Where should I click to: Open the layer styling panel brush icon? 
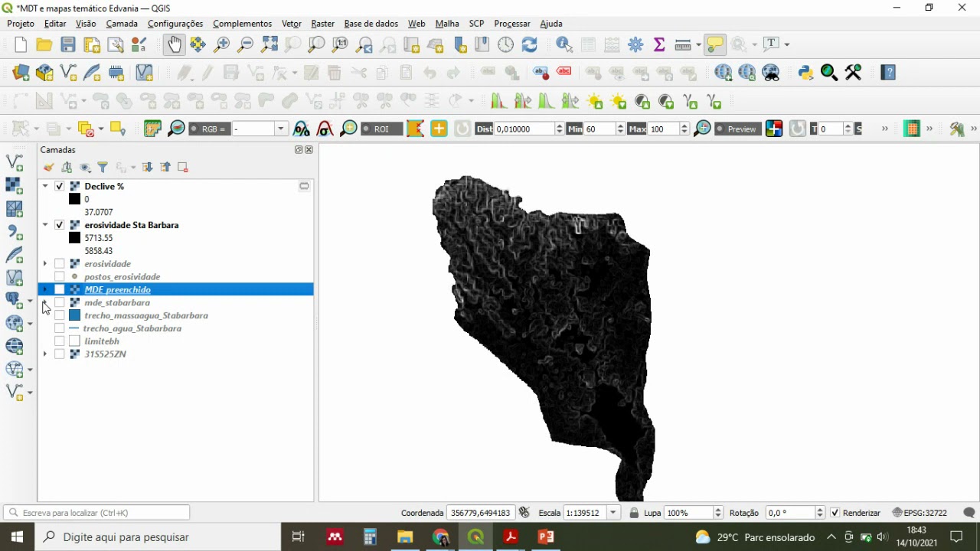tap(49, 168)
